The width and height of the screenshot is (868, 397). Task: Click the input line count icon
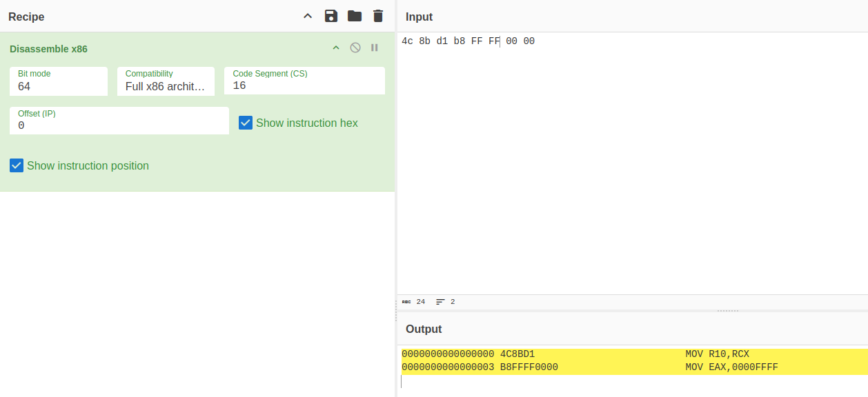point(440,302)
